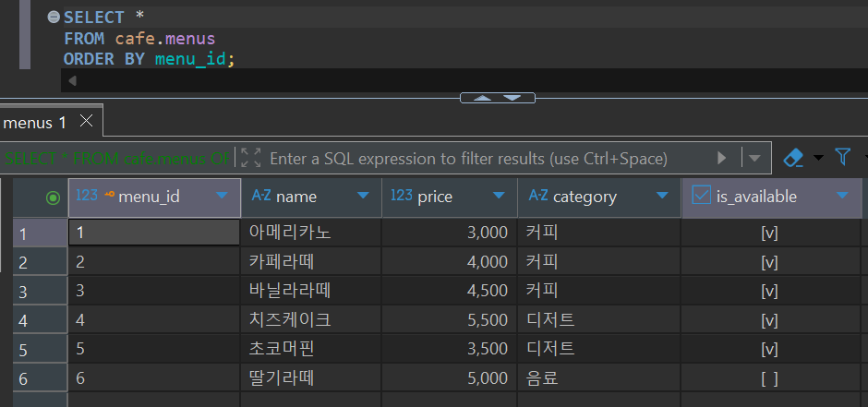Open the is_available column filter dropdown
The height and width of the screenshot is (407, 868).
pos(842,196)
